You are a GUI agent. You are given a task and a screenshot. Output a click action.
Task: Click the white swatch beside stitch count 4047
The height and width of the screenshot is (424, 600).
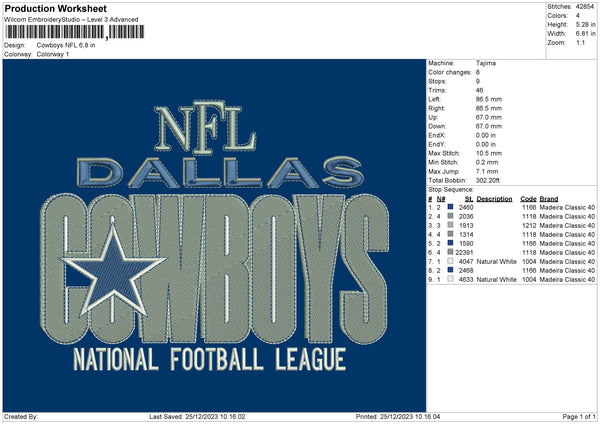pos(450,261)
